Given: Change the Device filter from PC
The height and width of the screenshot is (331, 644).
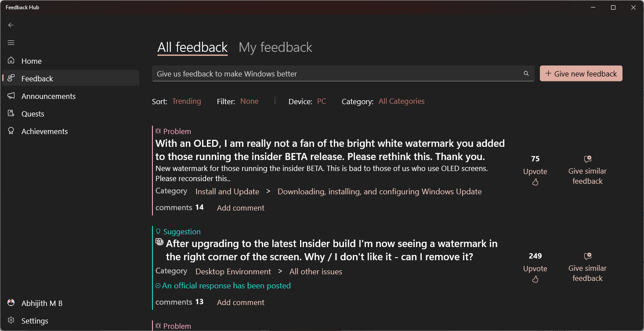Looking at the screenshot, I should 321,101.
